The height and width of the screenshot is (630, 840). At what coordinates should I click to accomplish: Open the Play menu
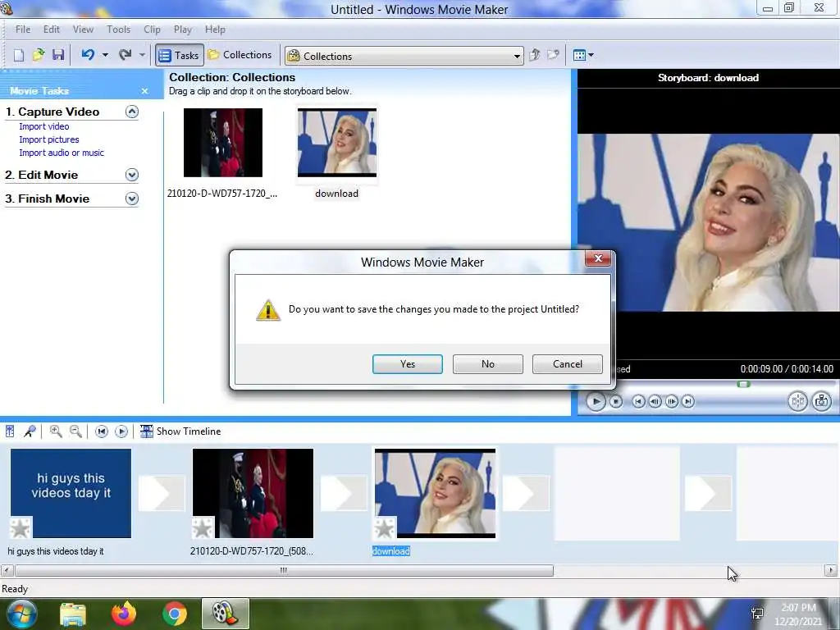tap(183, 30)
